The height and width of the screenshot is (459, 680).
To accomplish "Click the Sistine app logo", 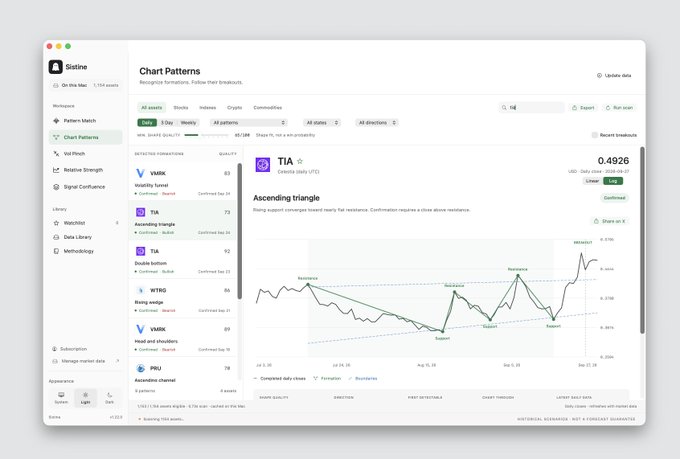I will (x=56, y=67).
